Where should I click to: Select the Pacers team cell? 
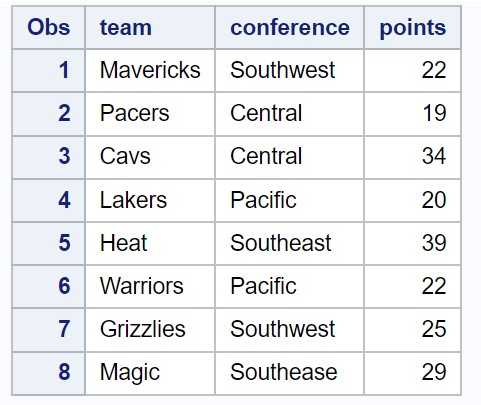pyautogui.click(x=150, y=114)
